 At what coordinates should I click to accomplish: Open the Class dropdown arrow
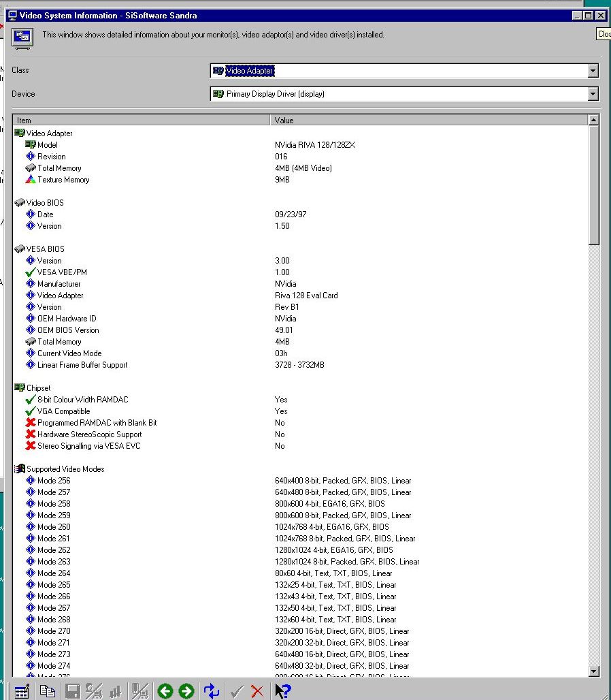pyautogui.click(x=593, y=71)
